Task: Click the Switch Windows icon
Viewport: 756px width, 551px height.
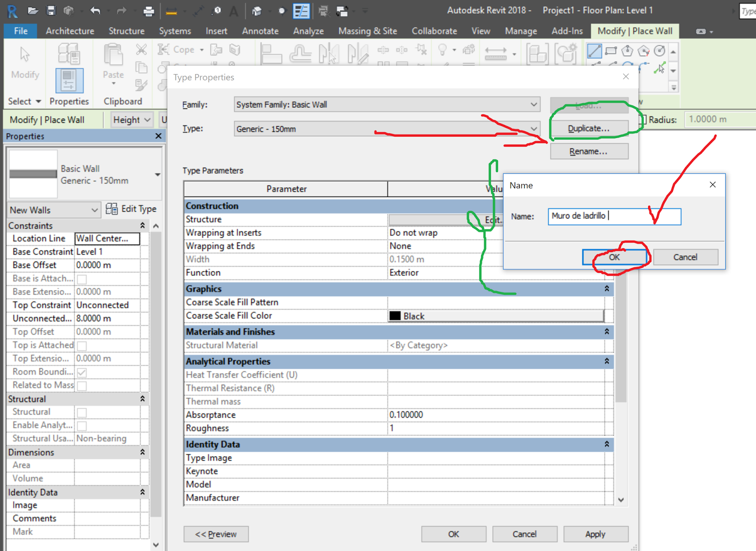Action: click(342, 11)
